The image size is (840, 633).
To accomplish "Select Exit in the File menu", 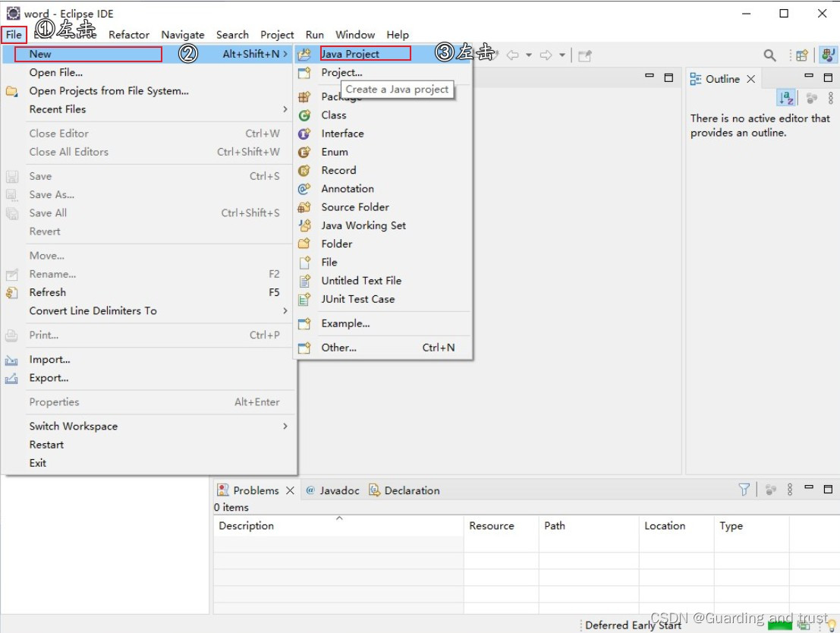I will click(x=149, y=462).
